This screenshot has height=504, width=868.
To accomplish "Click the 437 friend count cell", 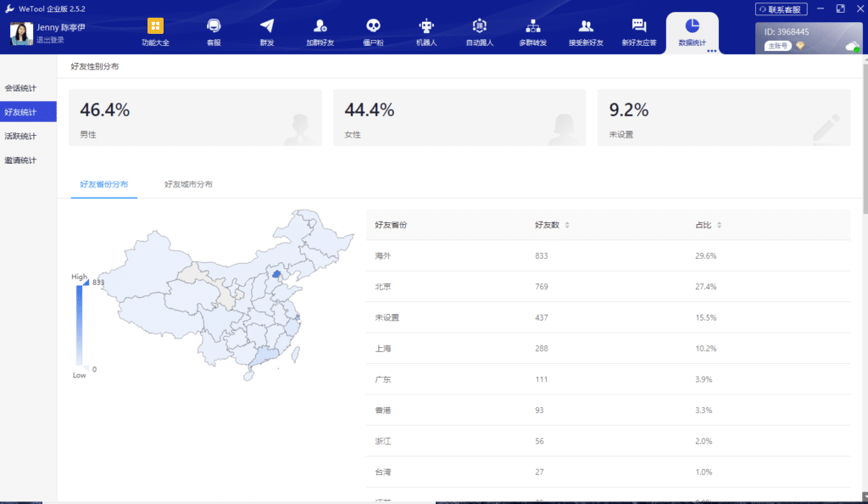I will pos(542,318).
